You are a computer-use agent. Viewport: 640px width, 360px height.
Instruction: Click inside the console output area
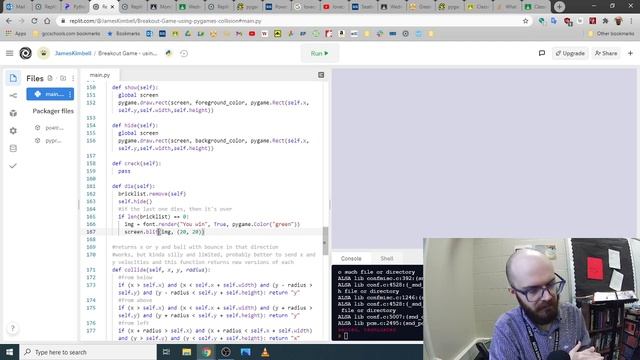(x=378, y=302)
